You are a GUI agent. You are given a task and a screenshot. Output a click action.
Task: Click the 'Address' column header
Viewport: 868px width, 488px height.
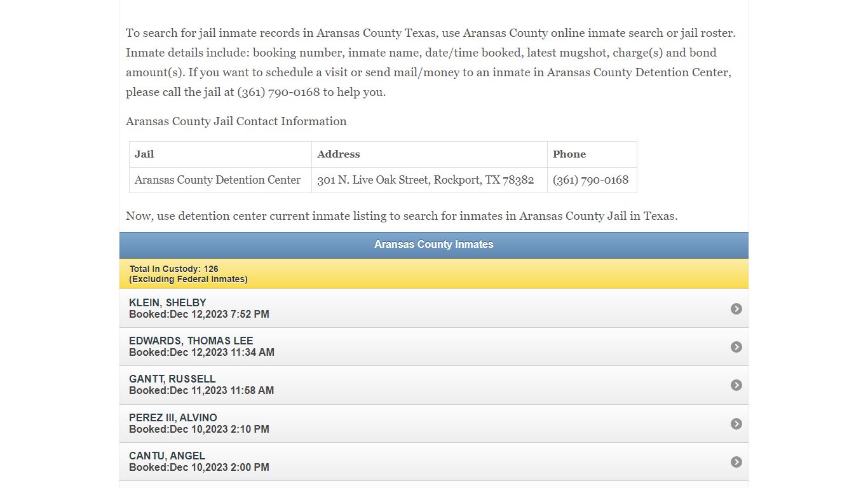[430, 154]
